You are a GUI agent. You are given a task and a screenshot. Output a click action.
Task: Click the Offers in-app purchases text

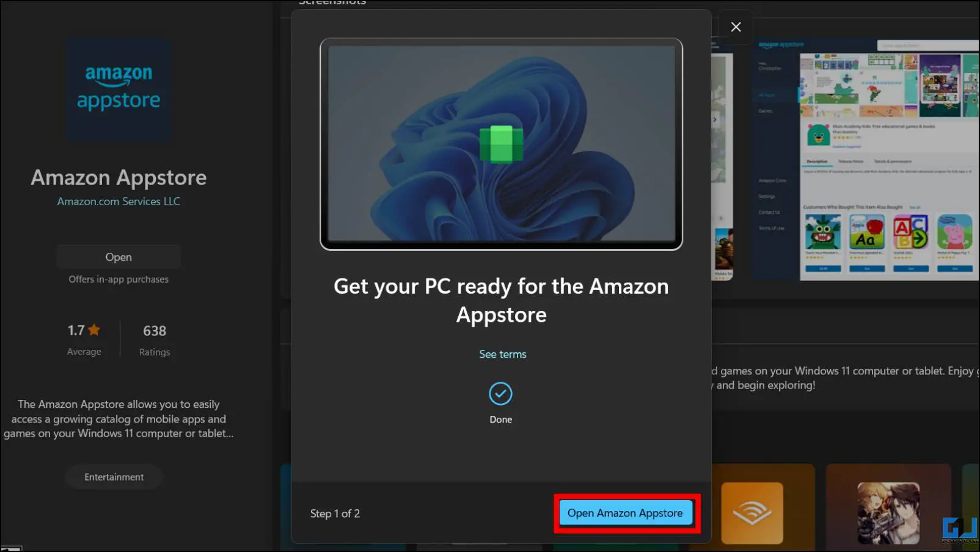(x=119, y=279)
